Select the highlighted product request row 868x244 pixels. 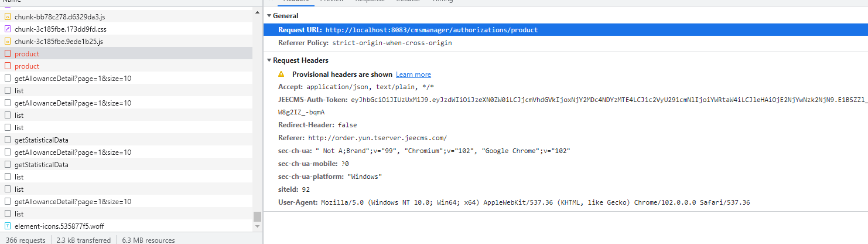tap(126, 54)
